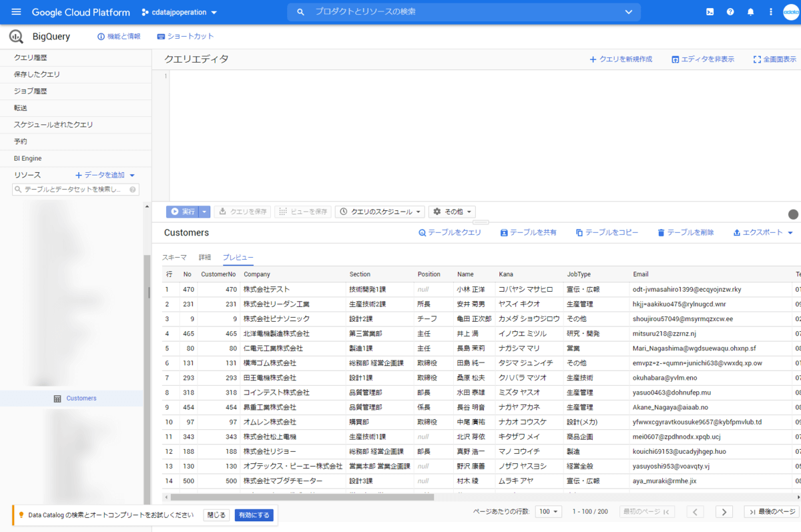Open the その他 dropdown menu
This screenshot has height=532, width=801.
(452, 212)
